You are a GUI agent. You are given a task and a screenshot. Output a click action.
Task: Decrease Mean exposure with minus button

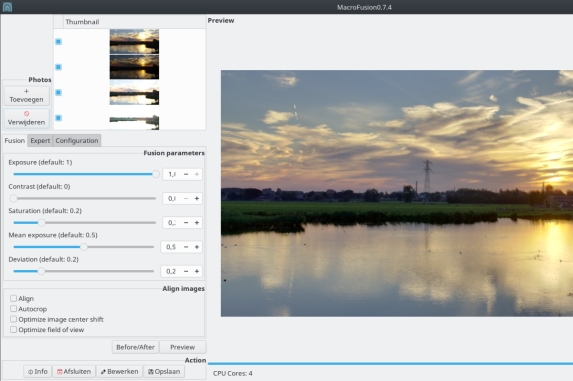coord(186,247)
